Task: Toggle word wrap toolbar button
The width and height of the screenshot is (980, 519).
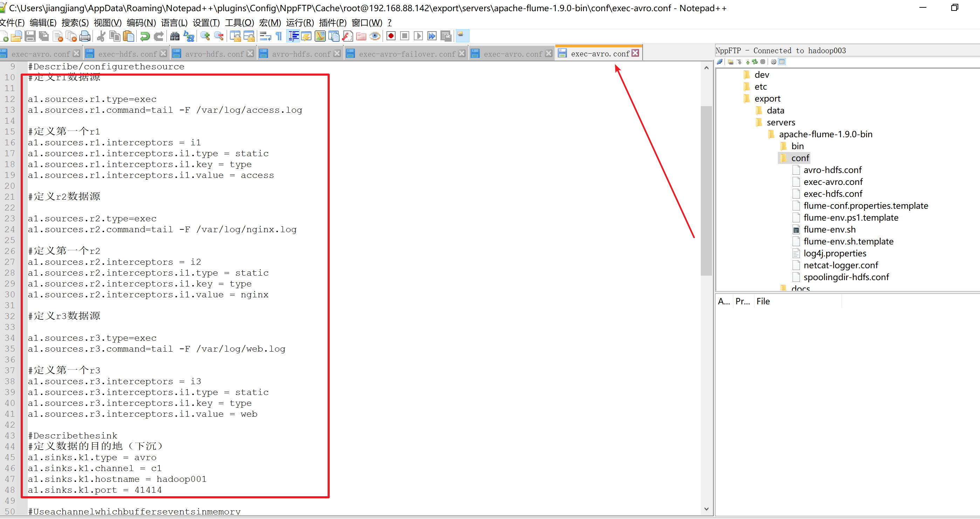Action: pos(265,36)
